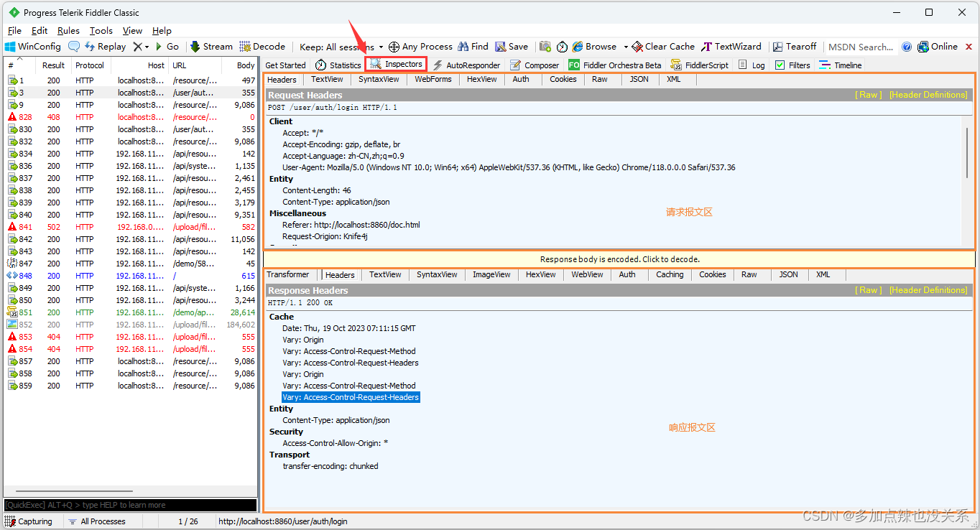
Task: Save sessions with the Save button
Action: click(512, 47)
